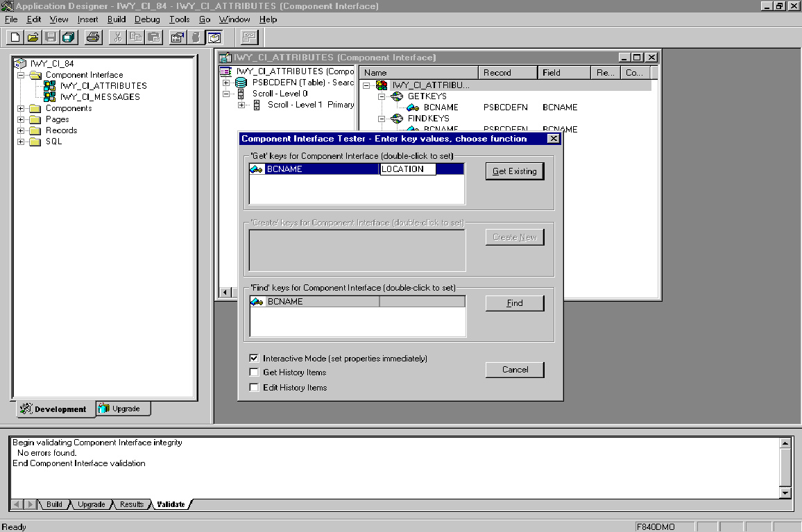This screenshot has width=802, height=532.
Task: Click the Properties toolbar icon
Action: tap(178, 37)
